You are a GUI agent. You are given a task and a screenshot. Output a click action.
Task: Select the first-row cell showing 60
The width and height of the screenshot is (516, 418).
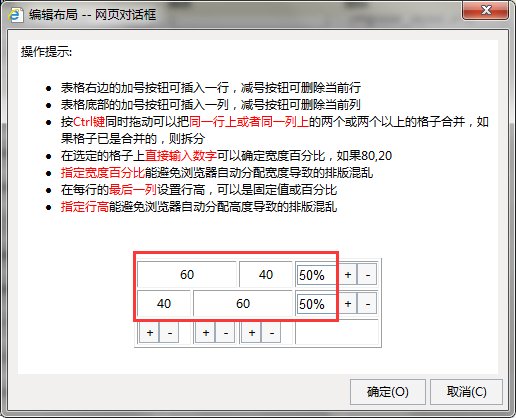(187, 275)
